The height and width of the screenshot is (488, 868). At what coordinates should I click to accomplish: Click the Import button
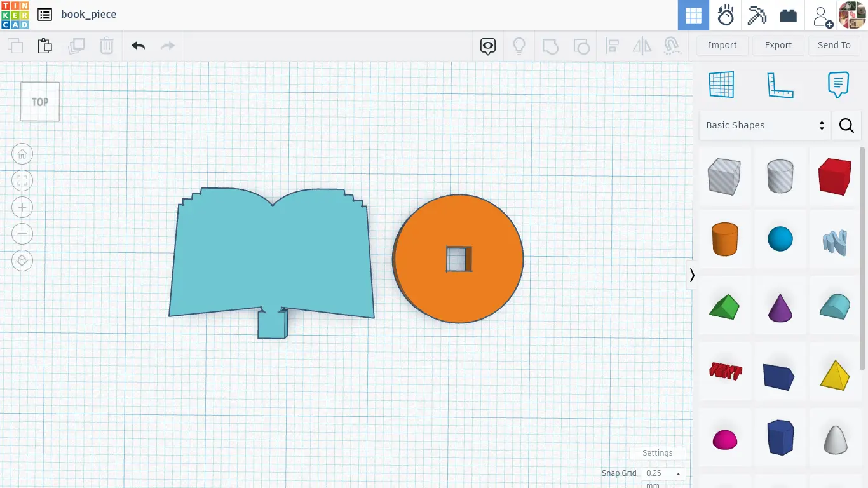(722, 45)
